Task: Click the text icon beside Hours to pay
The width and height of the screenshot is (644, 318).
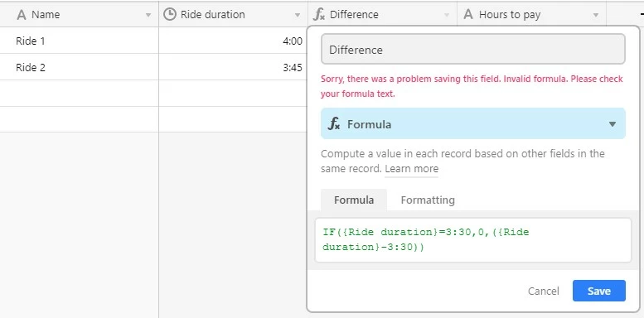Action: 468,15
